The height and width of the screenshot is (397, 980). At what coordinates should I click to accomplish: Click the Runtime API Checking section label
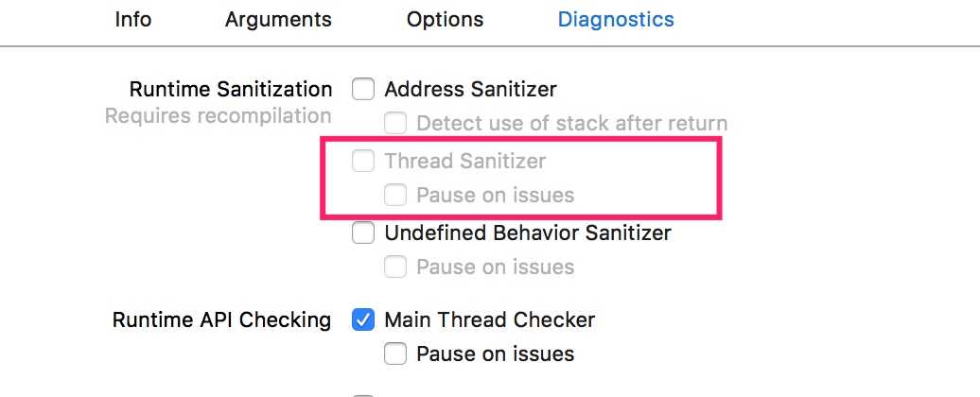(221, 319)
